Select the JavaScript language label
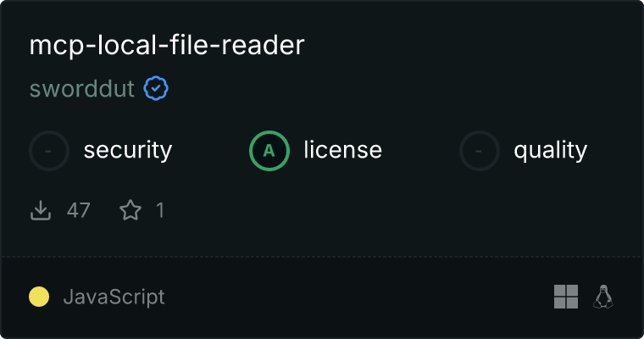The image size is (644, 339). click(114, 297)
